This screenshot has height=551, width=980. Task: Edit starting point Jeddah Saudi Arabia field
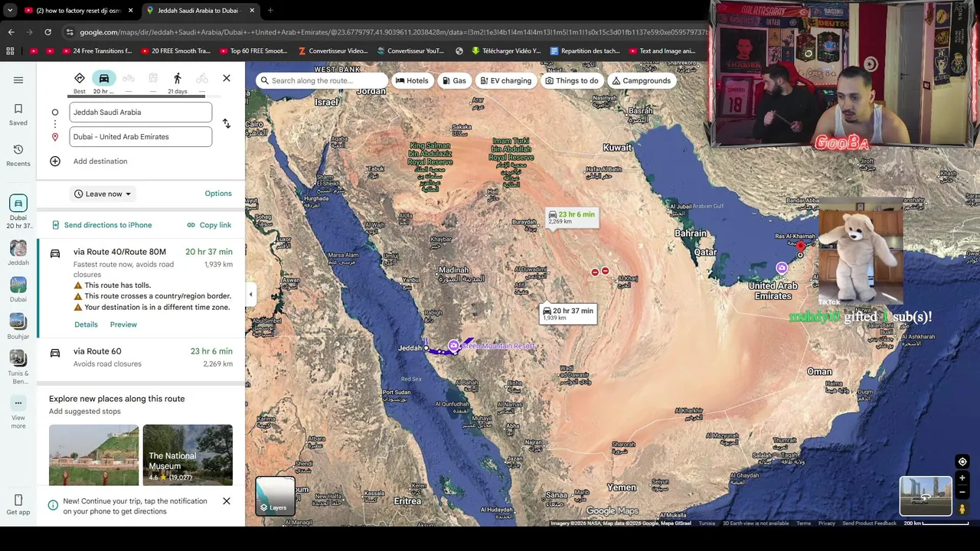[141, 112]
